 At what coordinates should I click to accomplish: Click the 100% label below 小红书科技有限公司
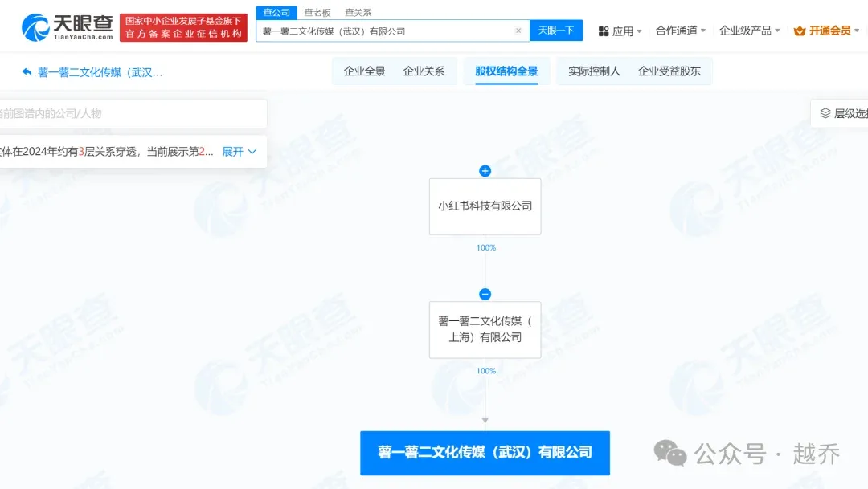tap(486, 248)
